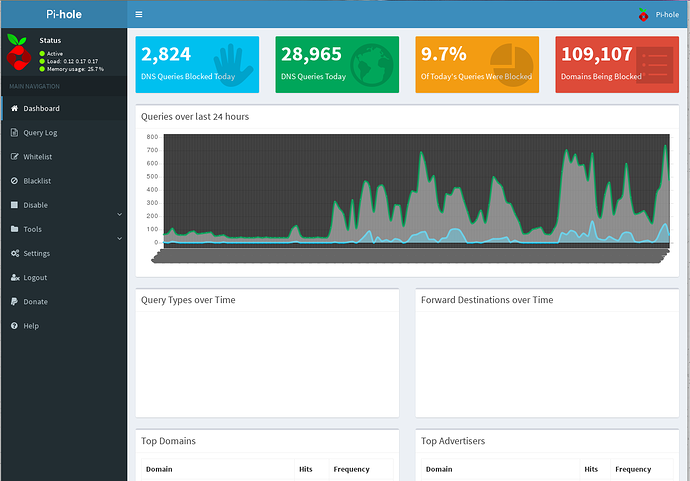Viewport: 690px width, 481px height.
Task: Click the Settings gears icon
Action: 14,253
